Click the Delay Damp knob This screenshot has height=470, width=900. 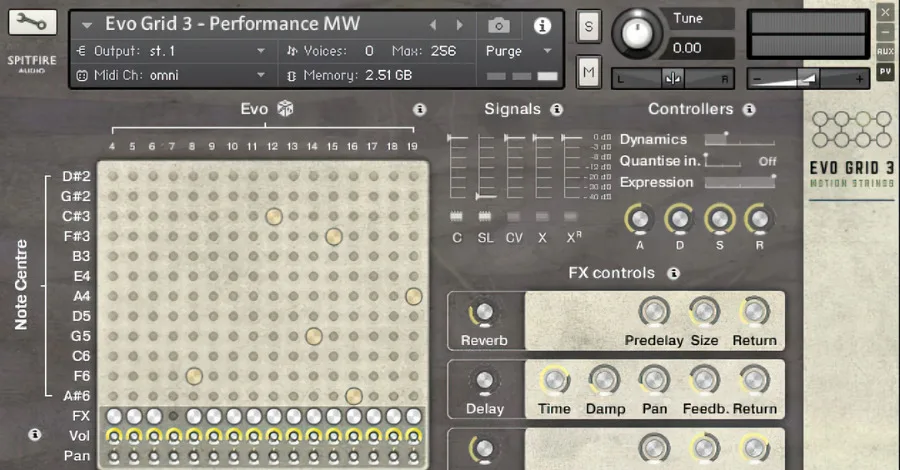(x=604, y=380)
